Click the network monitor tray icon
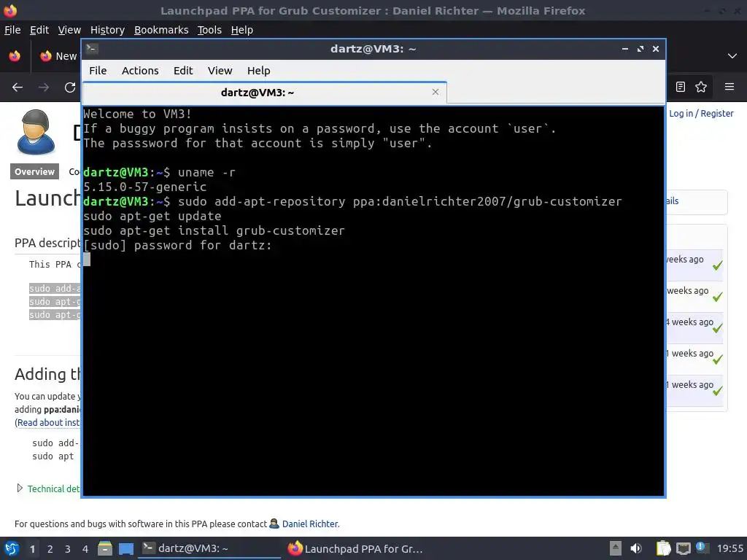Image resolution: width=747 pixels, height=560 pixels. click(x=683, y=548)
